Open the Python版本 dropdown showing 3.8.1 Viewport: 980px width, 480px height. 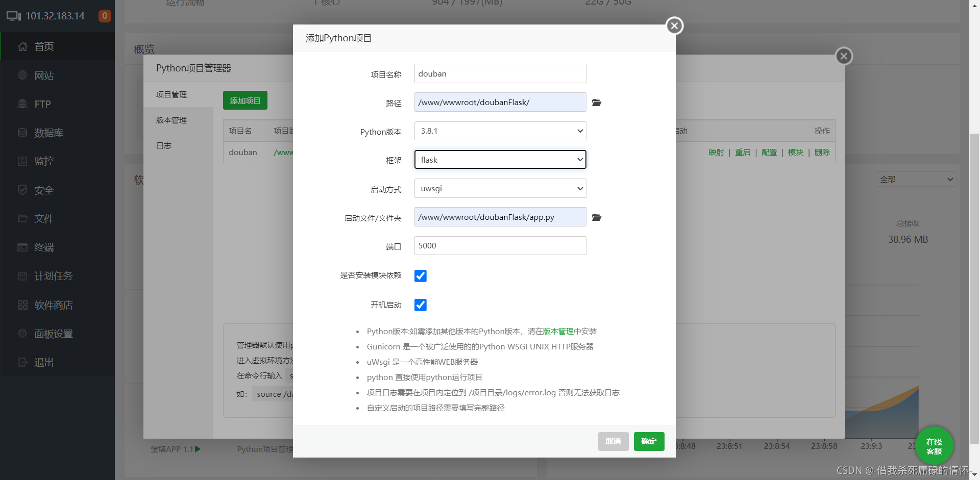click(499, 131)
